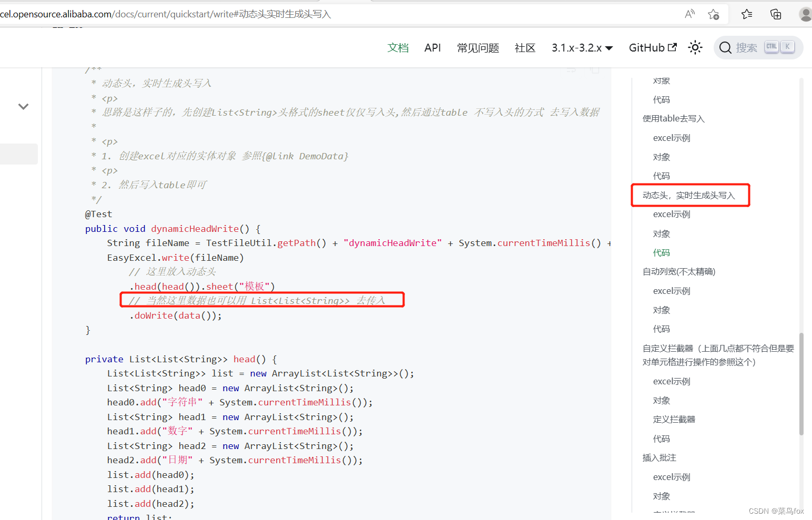Open the API navigation item

(432, 48)
